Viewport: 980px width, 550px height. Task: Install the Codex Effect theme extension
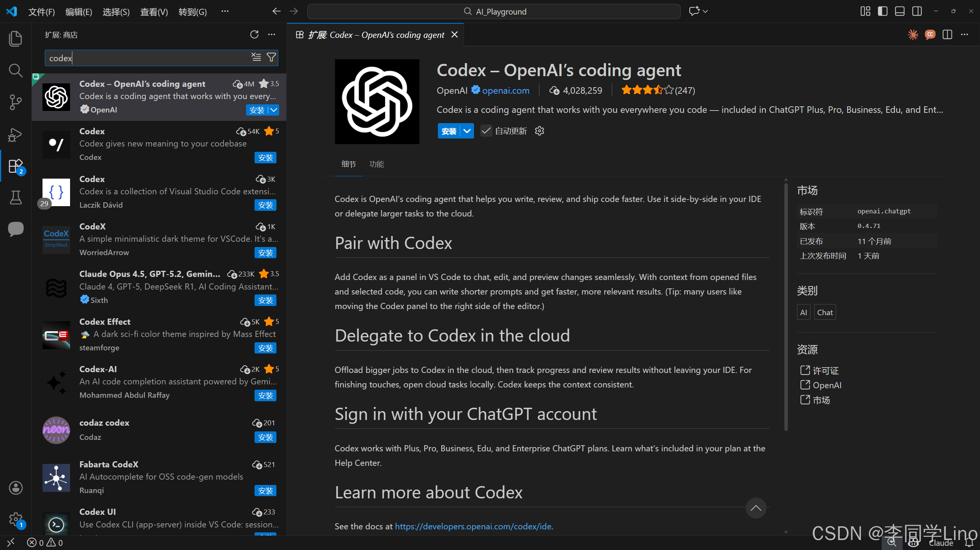265,348
